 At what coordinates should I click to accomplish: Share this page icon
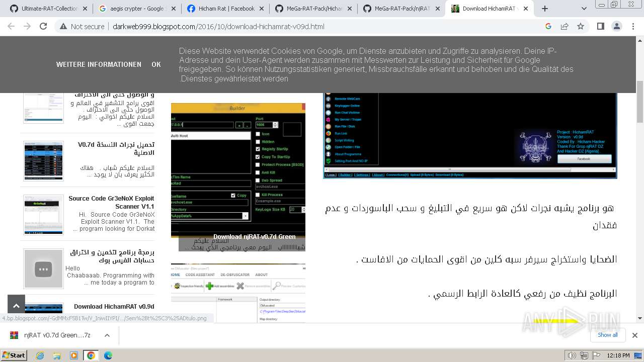[x=565, y=26]
